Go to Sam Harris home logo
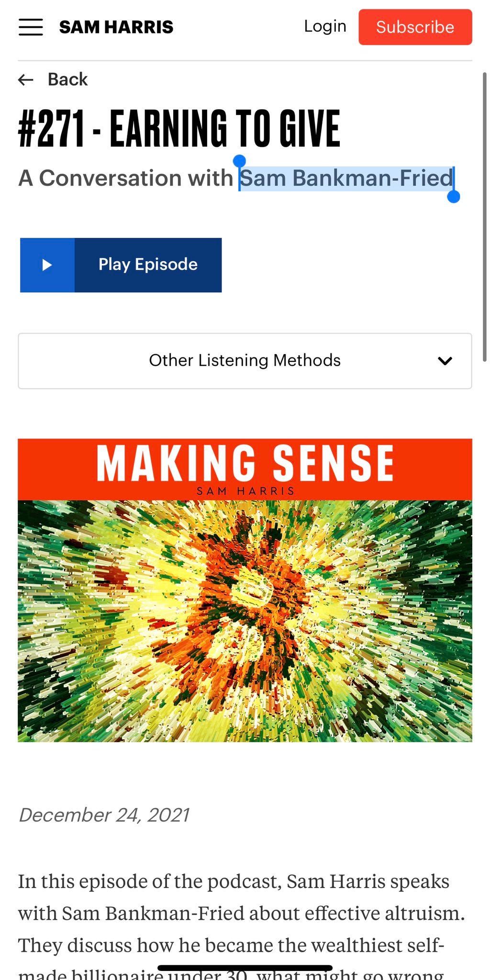 point(116,27)
